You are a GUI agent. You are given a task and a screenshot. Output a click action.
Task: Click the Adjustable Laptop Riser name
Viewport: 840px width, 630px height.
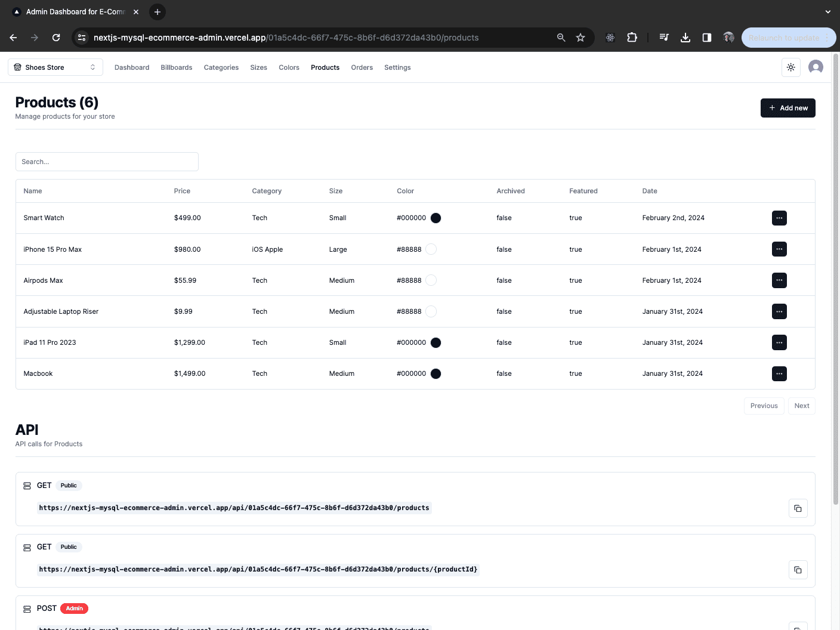(x=61, y=311)
